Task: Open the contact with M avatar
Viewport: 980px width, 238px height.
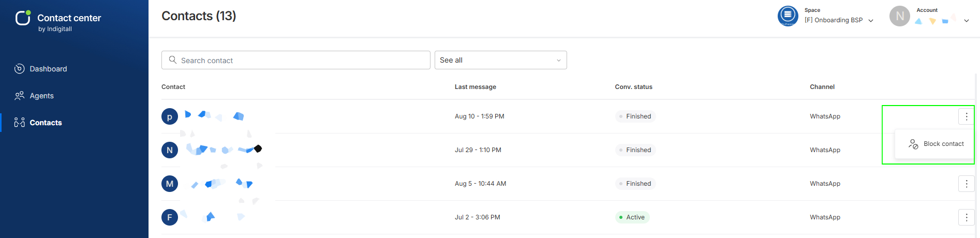Action: (x=170, y=184)
